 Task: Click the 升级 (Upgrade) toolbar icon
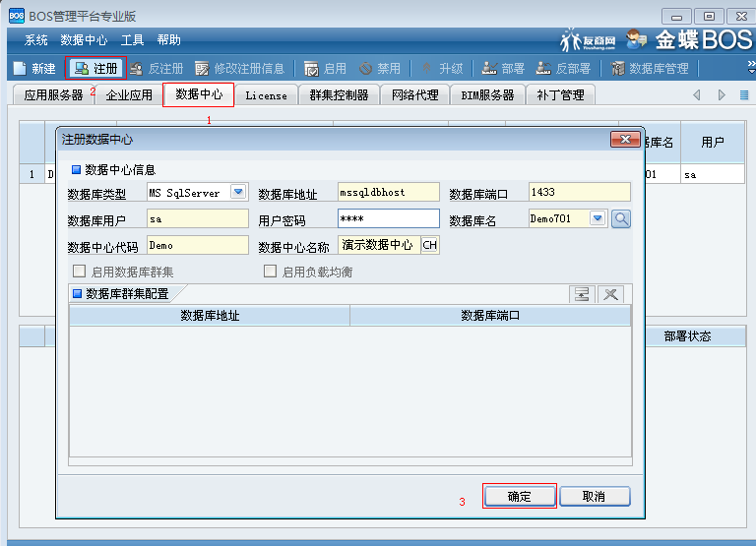click(426, 69)
